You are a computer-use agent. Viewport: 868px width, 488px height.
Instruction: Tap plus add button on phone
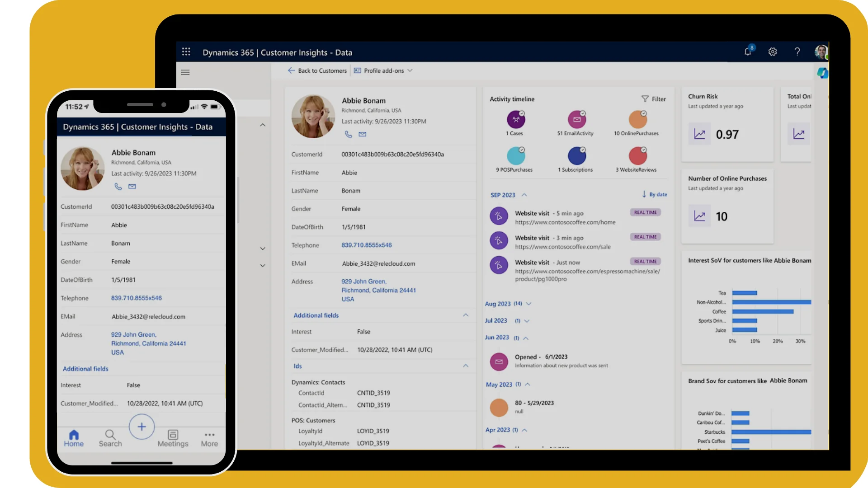(x=142, y=427)
